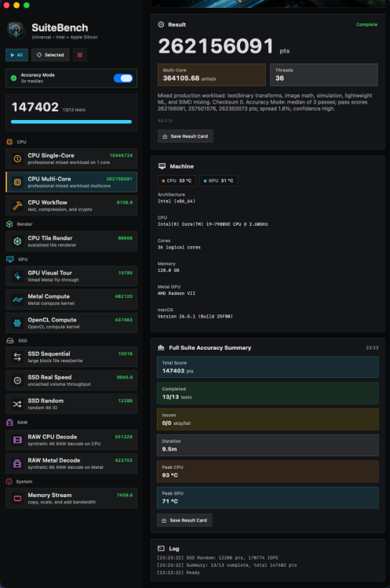390x588 pixels.
Task: Select the CPU Workflow test row
Action: click(x=71, y=205)
